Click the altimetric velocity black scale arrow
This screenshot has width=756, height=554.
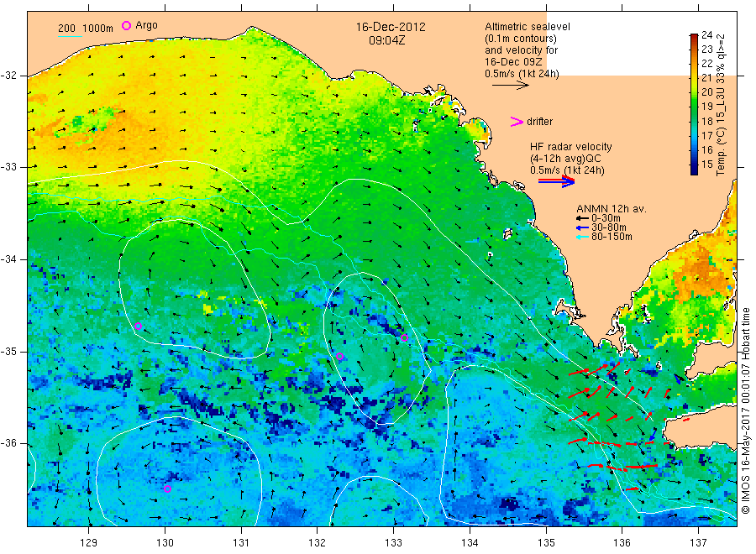(510, 86)
